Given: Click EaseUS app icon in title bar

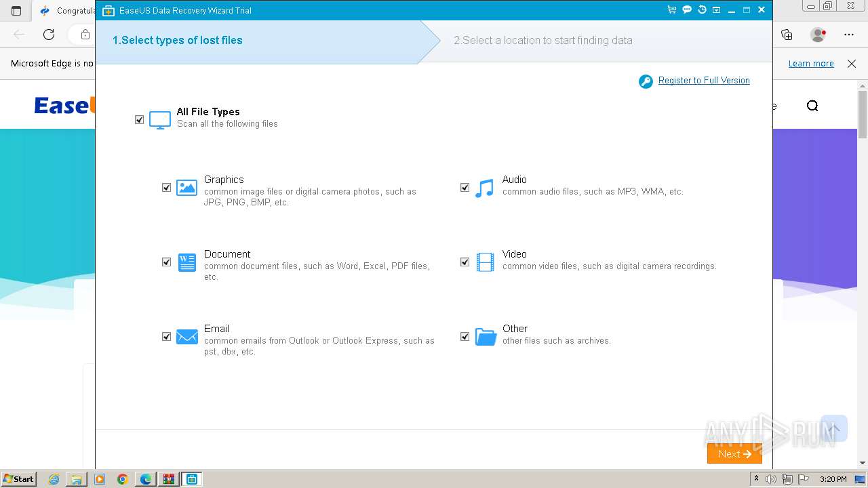Looking at the screenshot, I should (108, 11).
